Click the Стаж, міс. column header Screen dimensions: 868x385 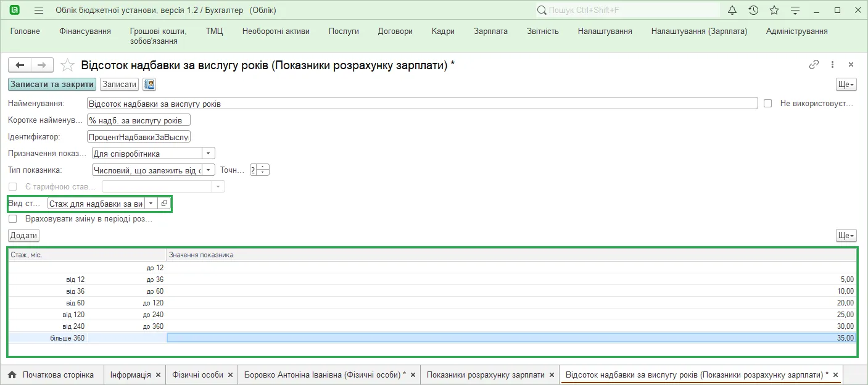(87, 255)
